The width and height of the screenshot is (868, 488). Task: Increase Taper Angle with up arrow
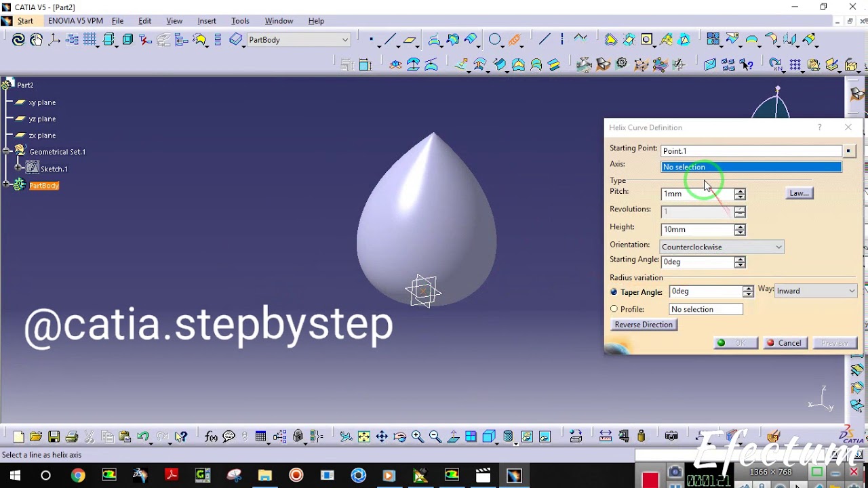coord(748,288)
